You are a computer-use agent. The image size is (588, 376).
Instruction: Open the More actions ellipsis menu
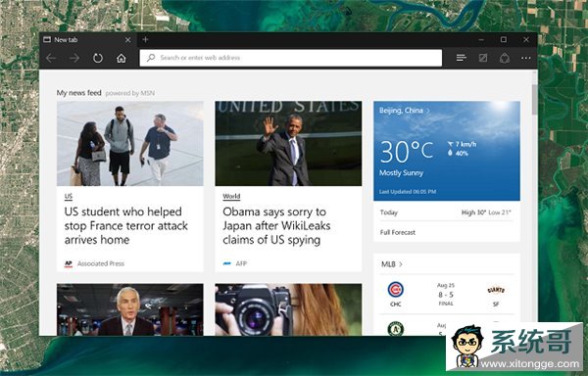click(x=525, y=58)
